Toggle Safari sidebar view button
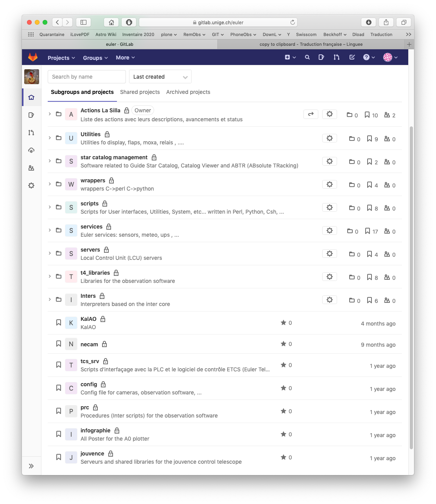The image size is (436, 504). click(x=83, y=22)
